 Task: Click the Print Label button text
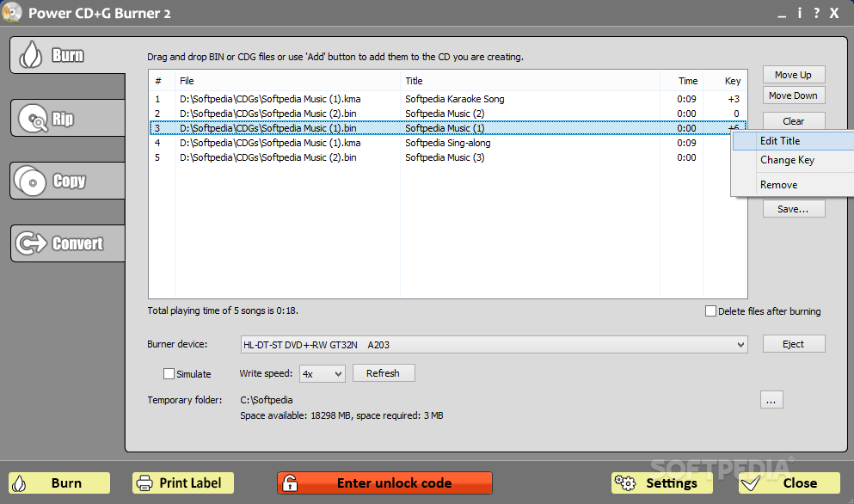coord(190,483)
